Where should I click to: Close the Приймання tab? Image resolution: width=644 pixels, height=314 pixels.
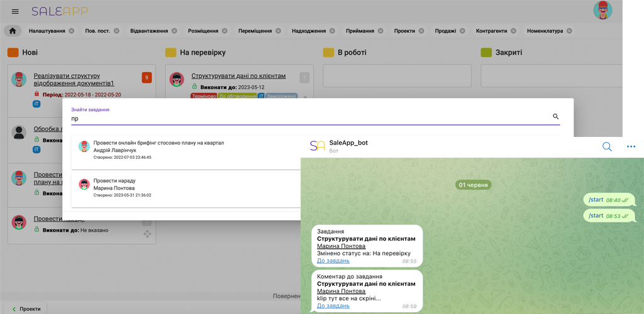tap(380, 31)
